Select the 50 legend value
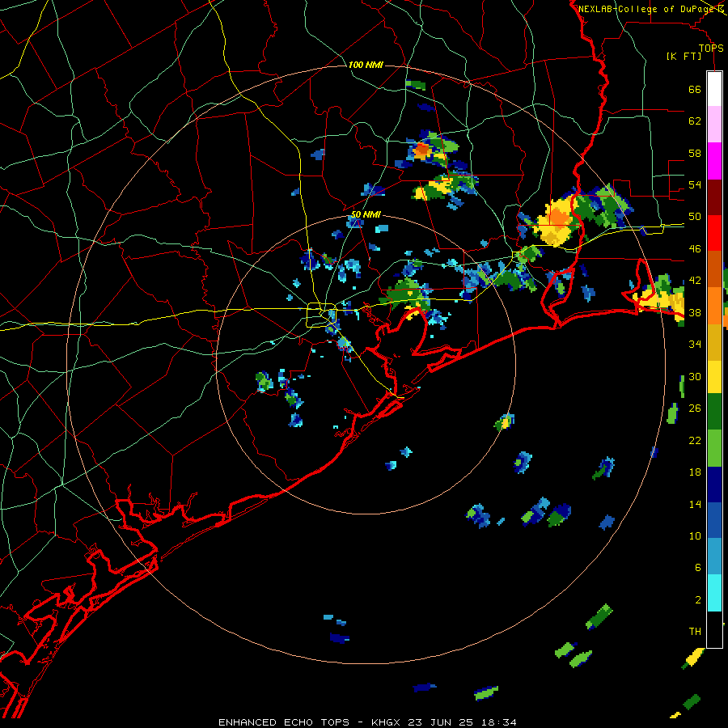 click(x=695, y=217)
